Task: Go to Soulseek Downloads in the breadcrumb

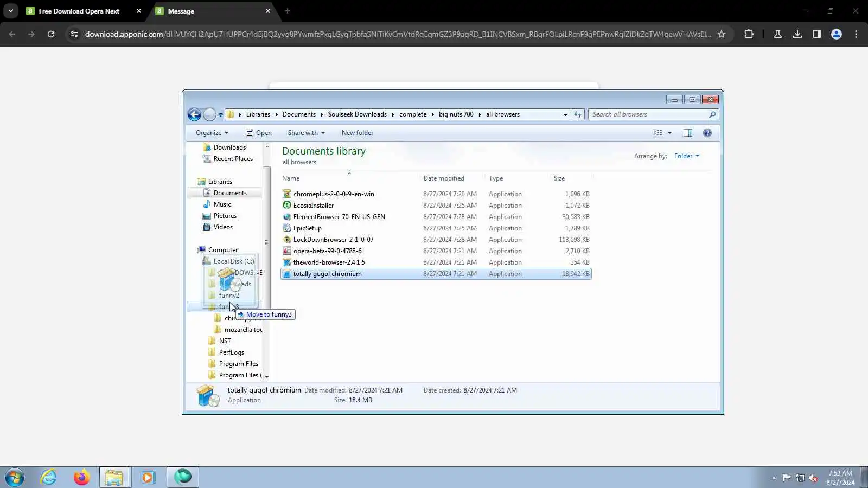Action: click(x=358, y=114)
